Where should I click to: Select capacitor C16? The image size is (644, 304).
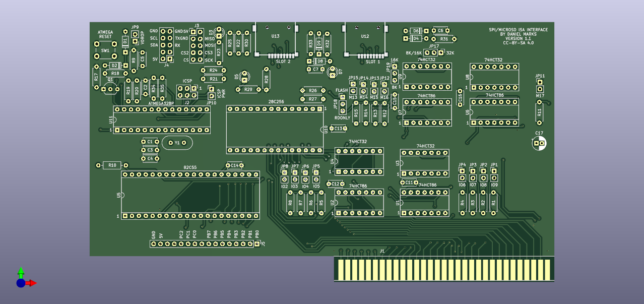pos(460,98)
